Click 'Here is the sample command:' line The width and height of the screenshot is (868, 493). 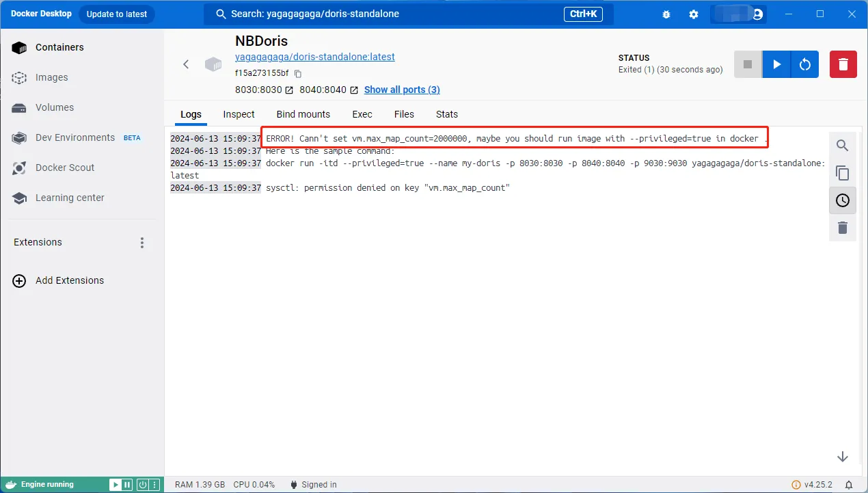[330, 151]
